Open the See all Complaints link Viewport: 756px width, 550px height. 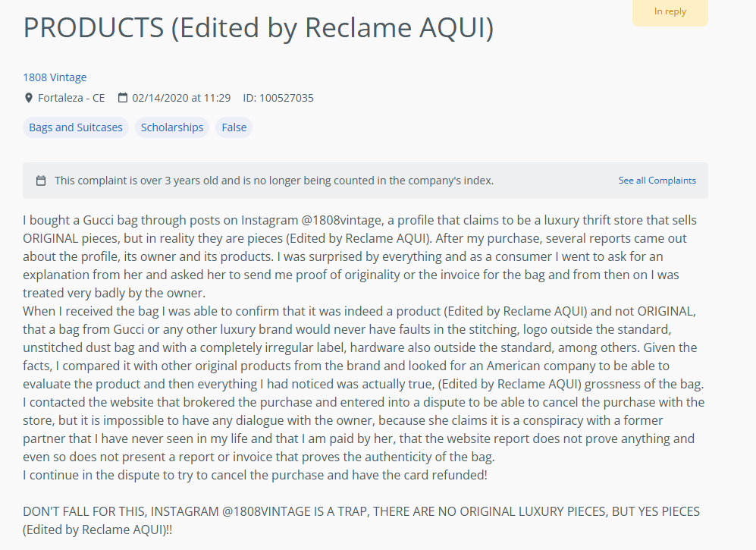pyautogui.click(x=657, y=181)
